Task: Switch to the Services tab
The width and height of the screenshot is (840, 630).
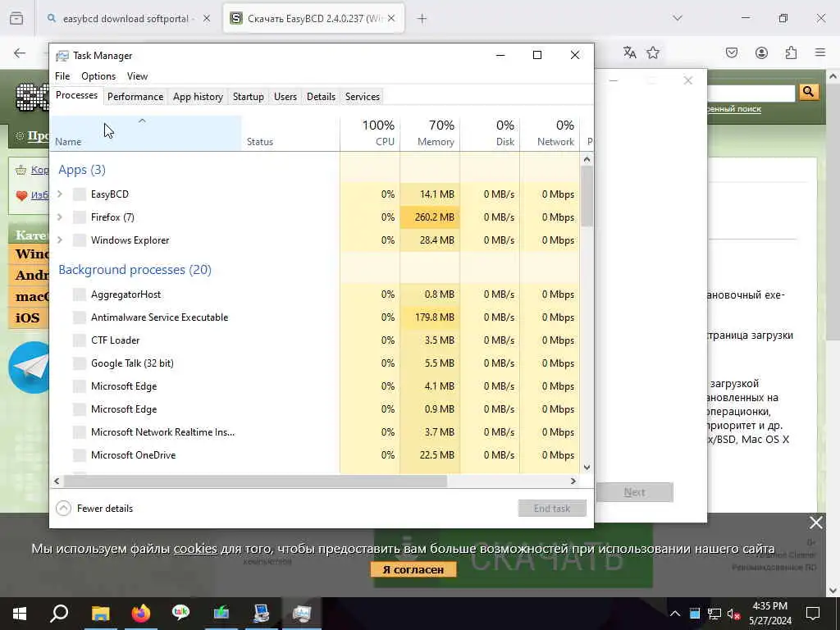Action: [362, 97]
